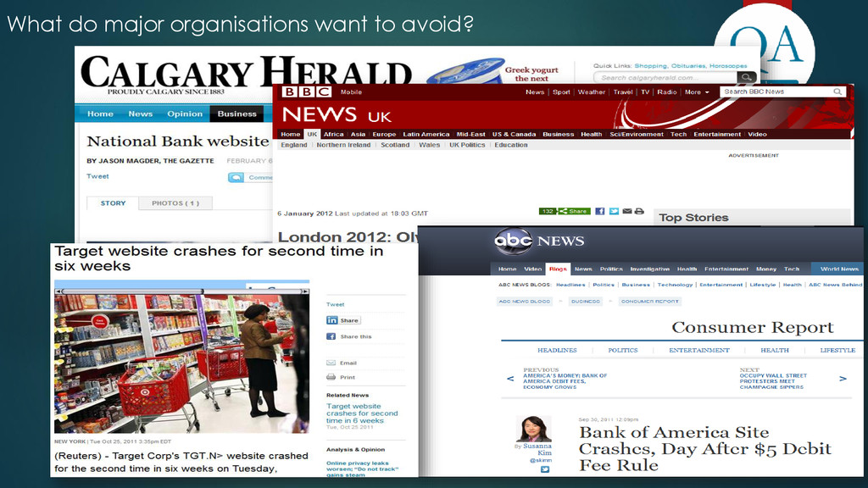Click Latin America in BBC News menu
Viewport: 868px width, 488px height.
426,135
